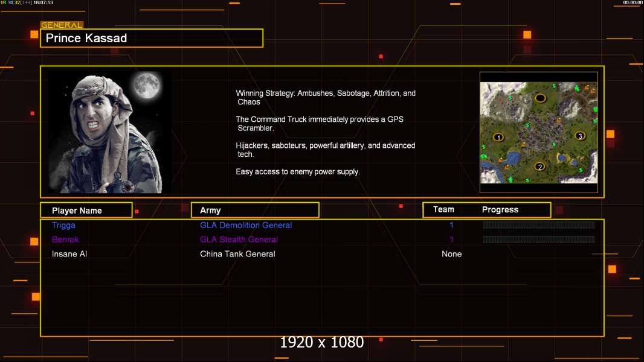
Task: Click the Team column header
Action: pyautogui.click(x=443, y=209)
